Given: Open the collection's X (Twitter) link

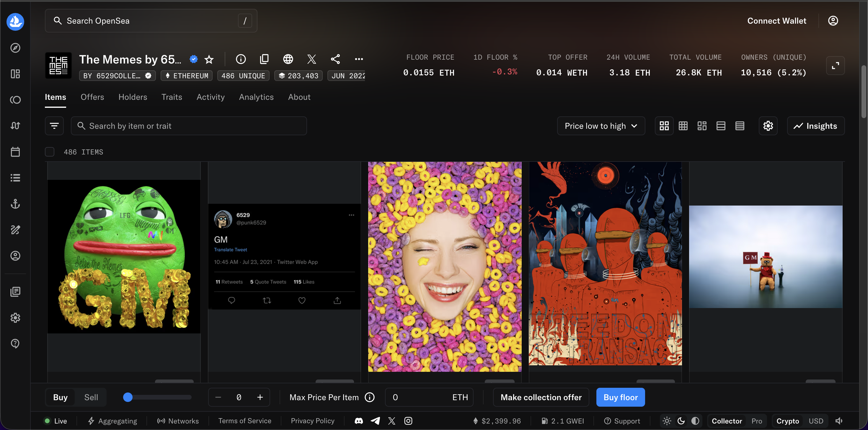Looking at the screenshot, I should pyautogui.click(x=311, y=59).
